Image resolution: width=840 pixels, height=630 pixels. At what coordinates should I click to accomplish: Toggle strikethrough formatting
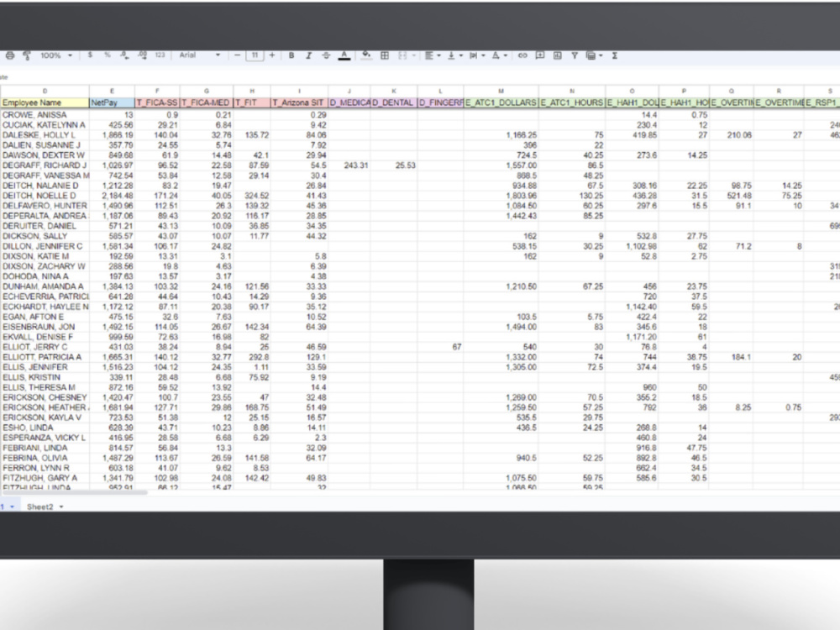click(326, 55)
